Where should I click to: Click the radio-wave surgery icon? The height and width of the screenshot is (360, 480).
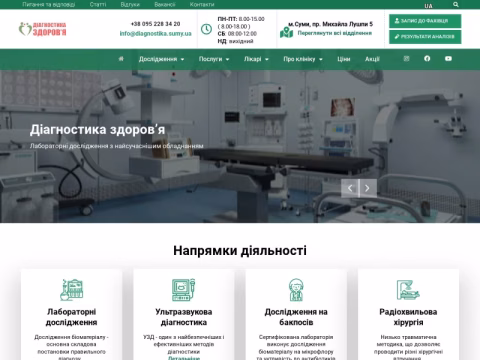[x=408, y=290]
